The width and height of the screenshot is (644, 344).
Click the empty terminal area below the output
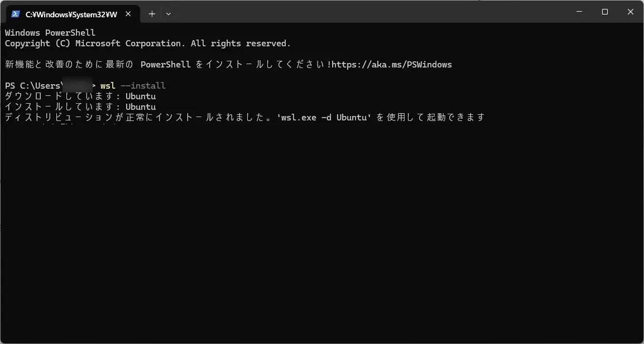322,230
